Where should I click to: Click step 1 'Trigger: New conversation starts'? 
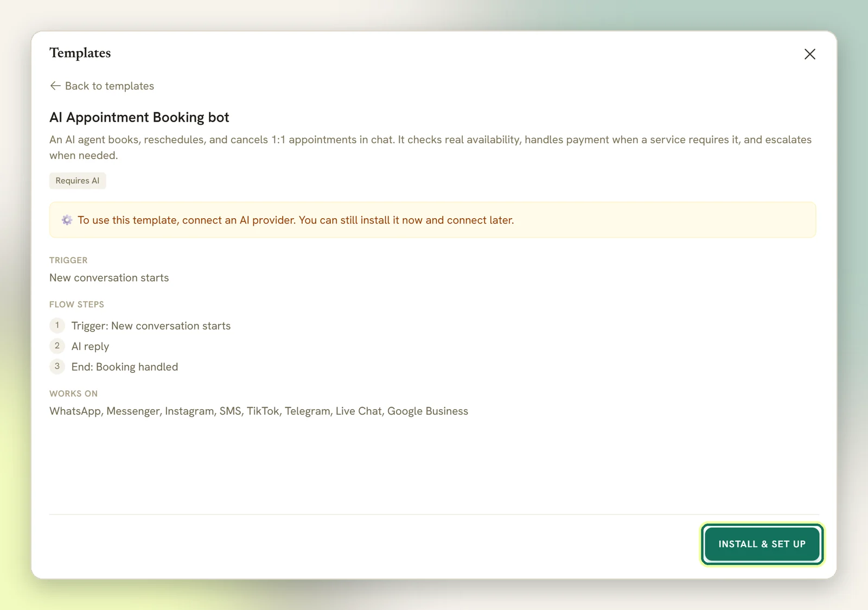[x=151, y=326]
